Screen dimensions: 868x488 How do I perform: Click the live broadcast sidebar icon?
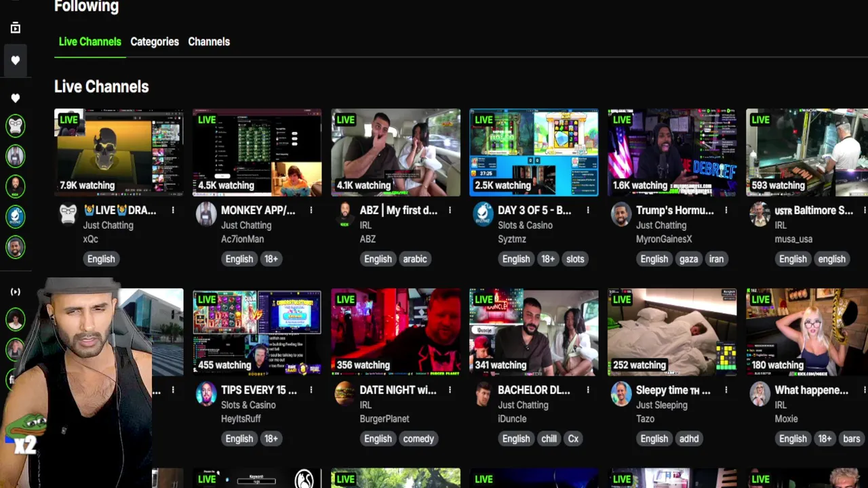point(16,292)
